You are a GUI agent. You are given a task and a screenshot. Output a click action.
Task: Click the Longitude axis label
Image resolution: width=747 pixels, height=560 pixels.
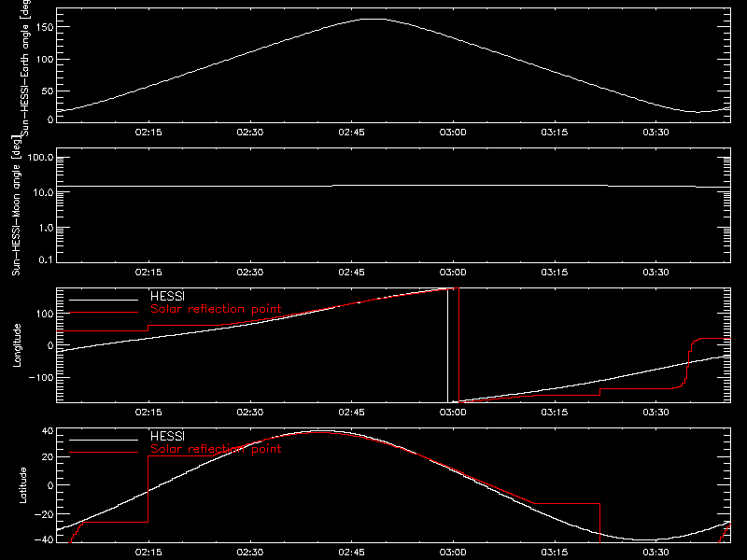point(17,345)
